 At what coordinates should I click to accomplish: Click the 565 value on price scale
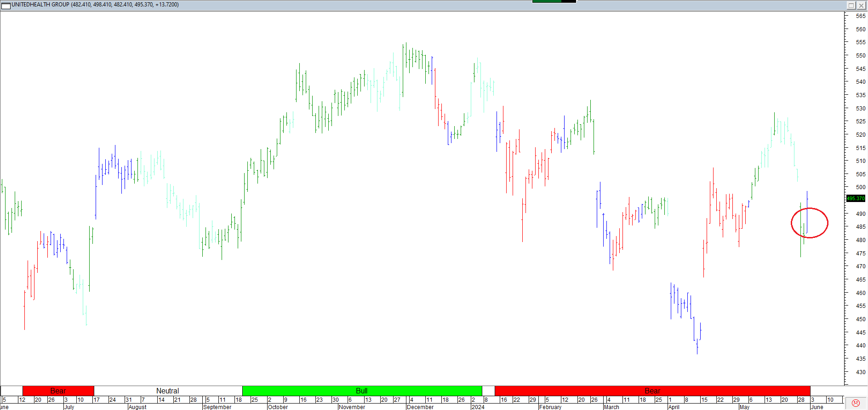pos(861,16)
